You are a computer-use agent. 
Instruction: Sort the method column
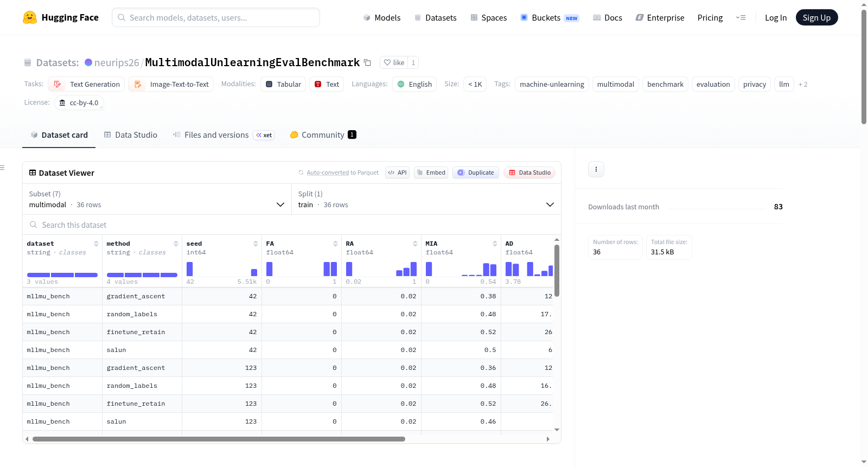[x=176, y=244]
